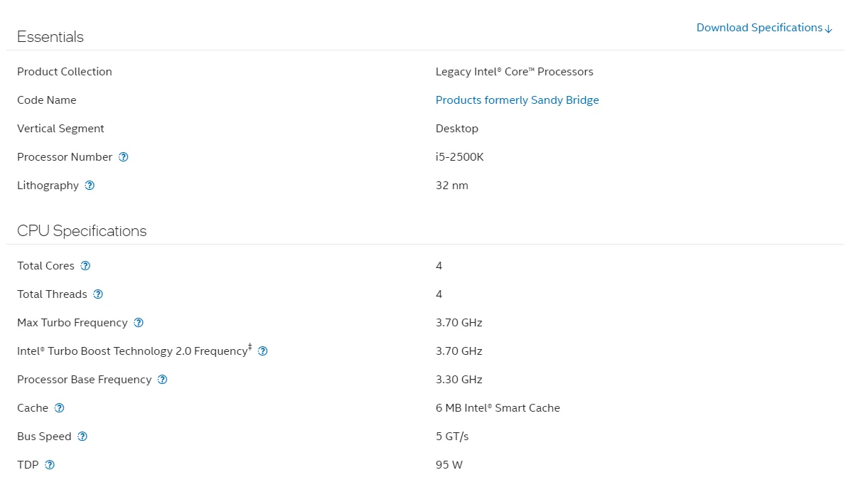Open Total Threads help icon
The image size is (868, 497).
click(x=98, y=294)
